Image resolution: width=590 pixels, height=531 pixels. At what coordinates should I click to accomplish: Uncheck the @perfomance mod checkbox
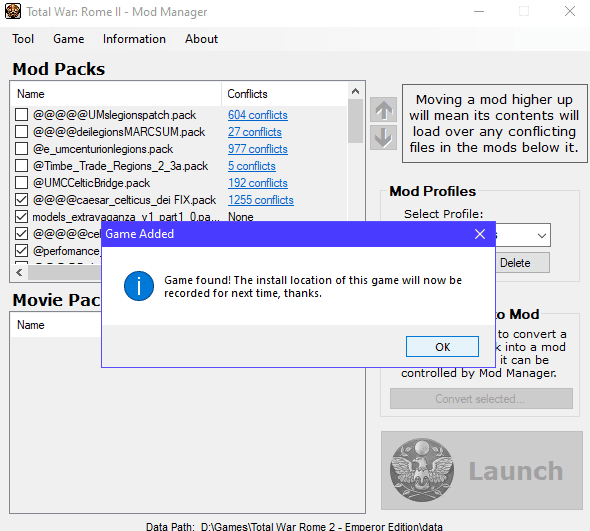[x=21, y=251]
